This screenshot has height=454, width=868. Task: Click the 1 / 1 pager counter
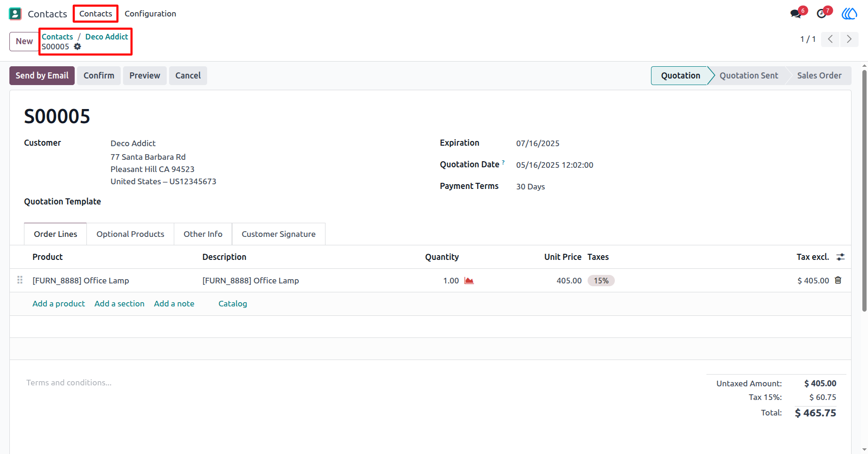tap(808, 39)
